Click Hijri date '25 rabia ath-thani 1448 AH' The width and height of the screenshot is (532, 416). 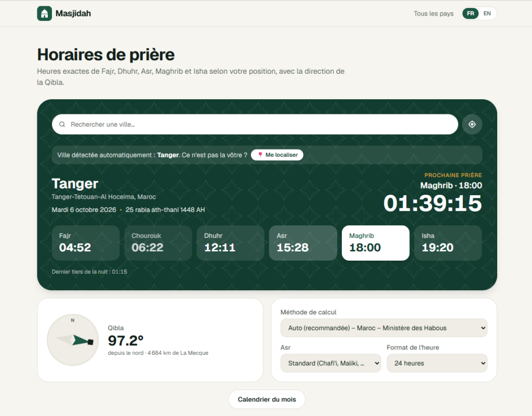coord(165,210)
